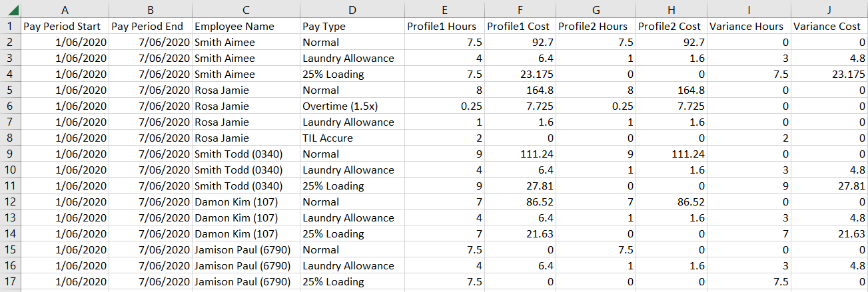Select column A header
The height and width of the screenshot is (292, 868).
coord(65,10)
